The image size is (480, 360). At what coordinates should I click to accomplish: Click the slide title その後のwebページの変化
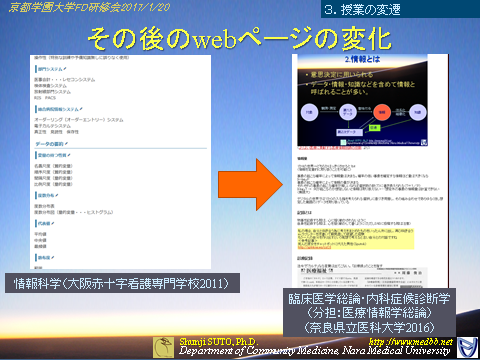[x=239, y=39]
